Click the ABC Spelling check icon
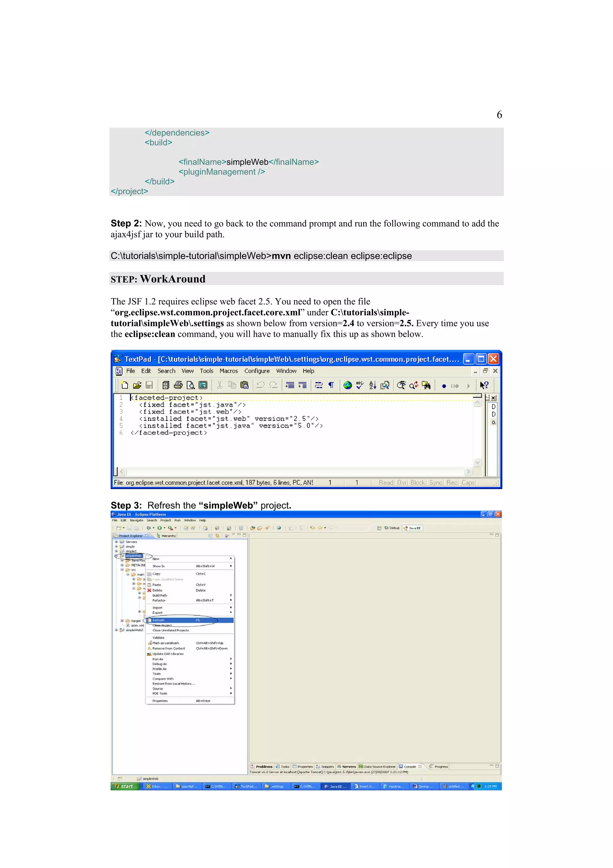The image size is (613, 868). [x=360, y=385]
